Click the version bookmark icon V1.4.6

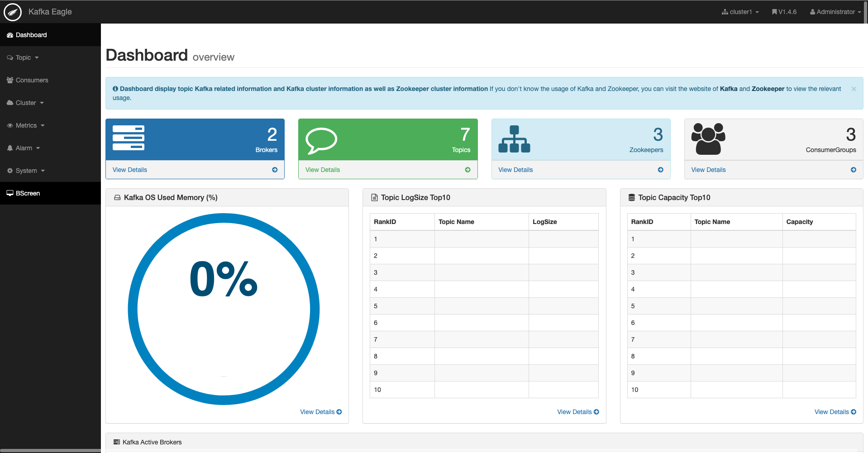pos(774,12)
